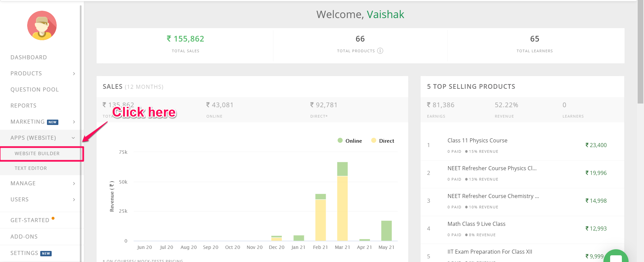The image size is (644, 262).
Task: Click the Jan 21 online sales bar
Action: coord(299,238)
